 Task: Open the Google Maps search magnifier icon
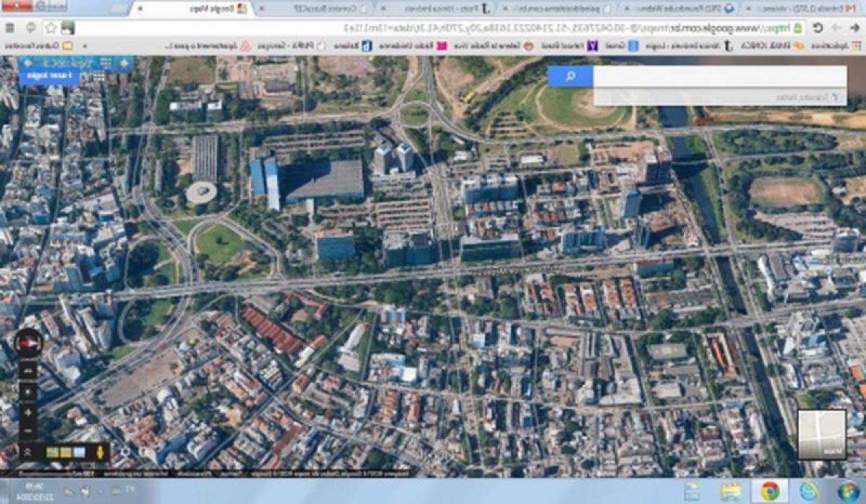click(570, 76)
